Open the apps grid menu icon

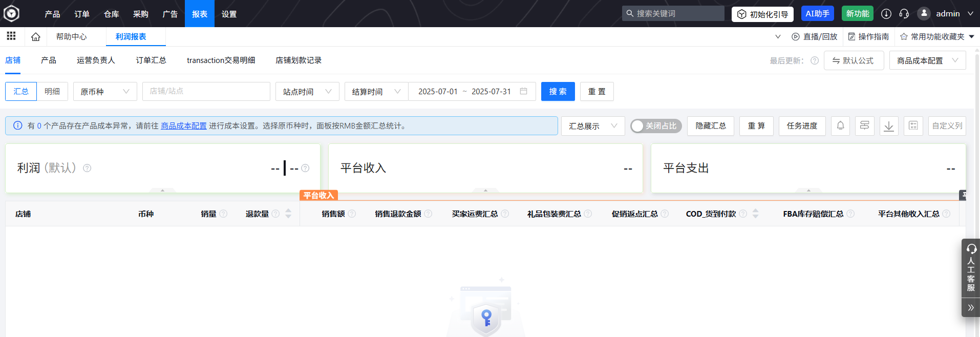(11, 36)
